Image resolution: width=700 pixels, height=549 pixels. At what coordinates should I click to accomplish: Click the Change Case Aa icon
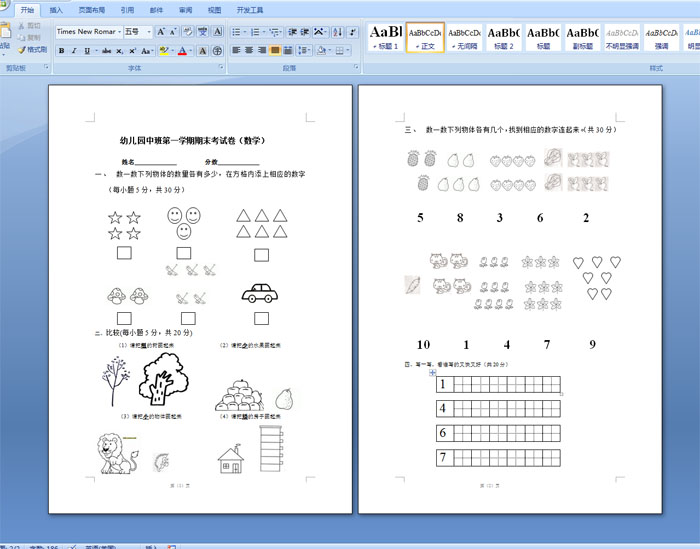[146, 51]
